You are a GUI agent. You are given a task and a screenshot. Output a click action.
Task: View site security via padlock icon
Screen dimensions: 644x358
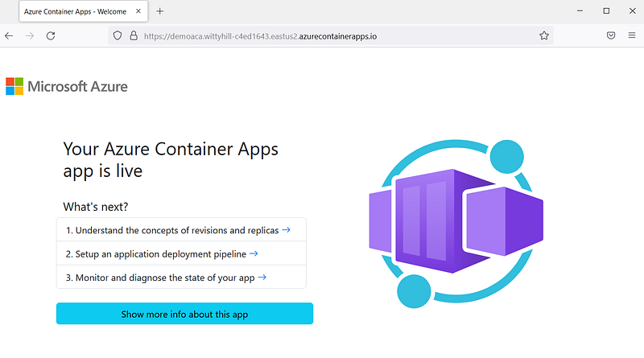coord(134,36)
